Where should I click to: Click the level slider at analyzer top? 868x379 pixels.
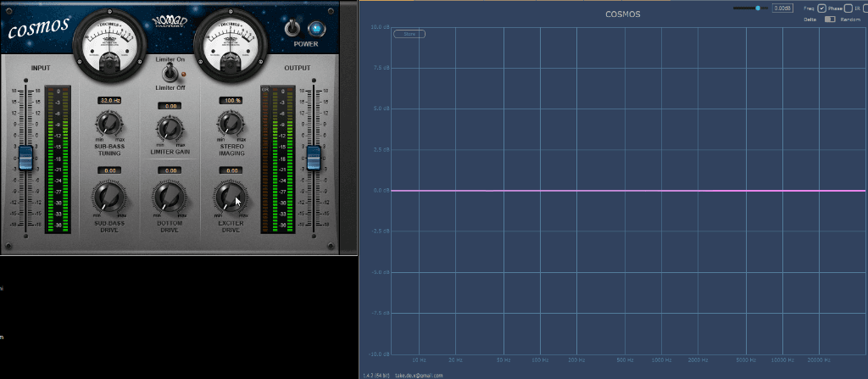(751, 8)
